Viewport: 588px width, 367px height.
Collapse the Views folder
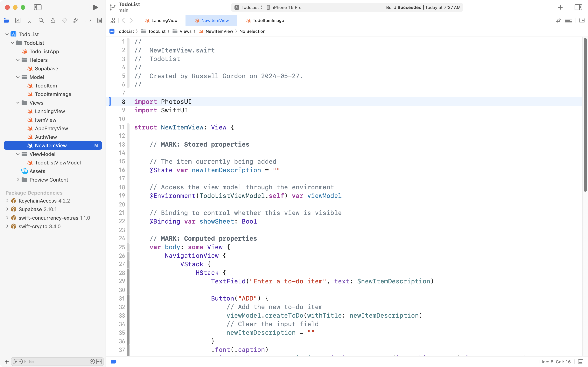(x=18, y=103)
